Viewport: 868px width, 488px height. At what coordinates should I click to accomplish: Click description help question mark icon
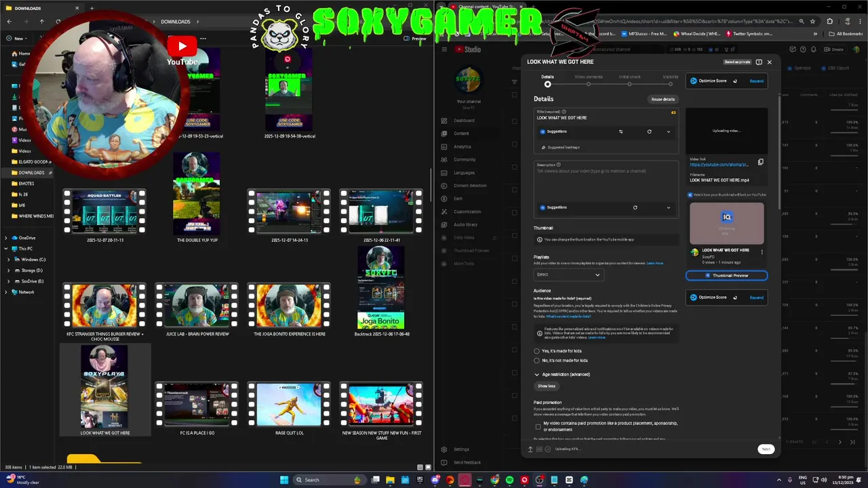click(559, 165)
